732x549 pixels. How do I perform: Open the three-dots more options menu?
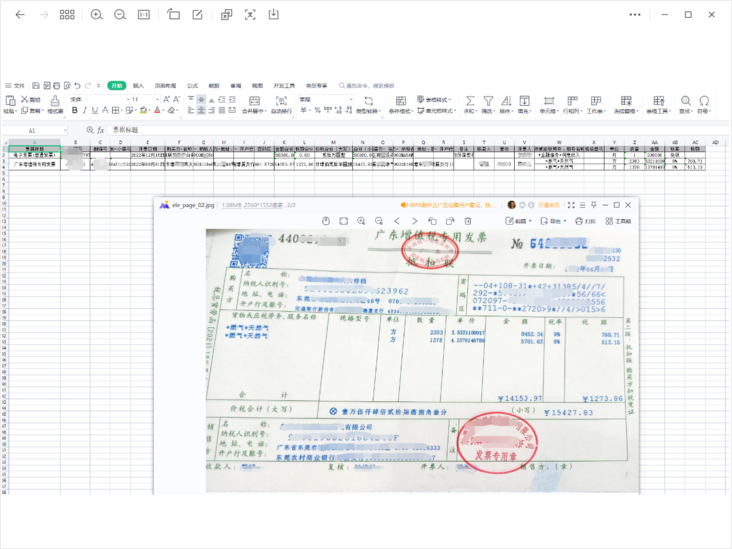635,15
